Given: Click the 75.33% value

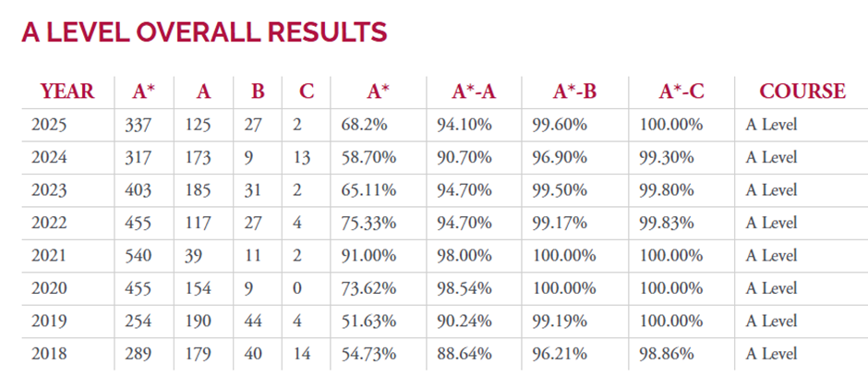Looking at the screenshot, I should [368, 223].
